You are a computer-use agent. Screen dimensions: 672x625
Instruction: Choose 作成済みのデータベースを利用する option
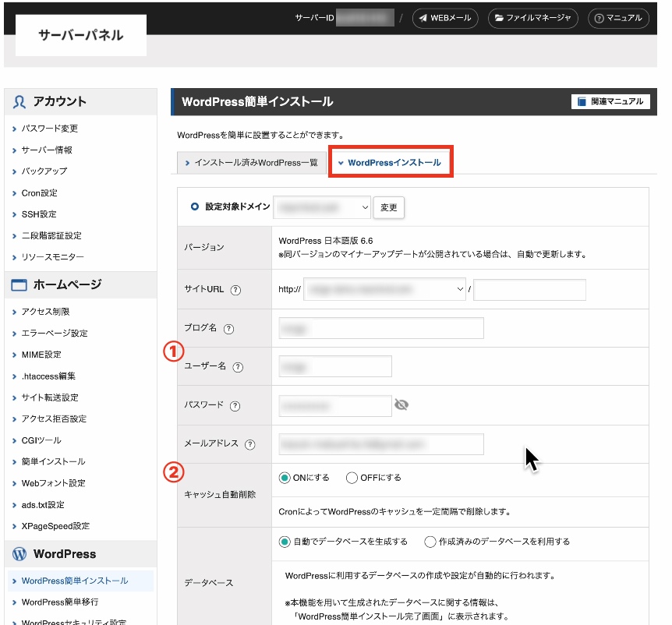[x=430, y=542]
